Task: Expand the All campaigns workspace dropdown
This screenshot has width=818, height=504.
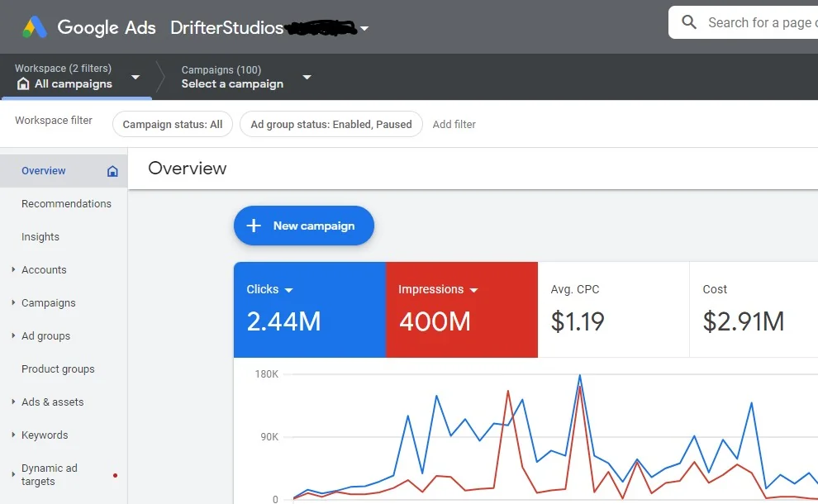Action: coord(136,77)
